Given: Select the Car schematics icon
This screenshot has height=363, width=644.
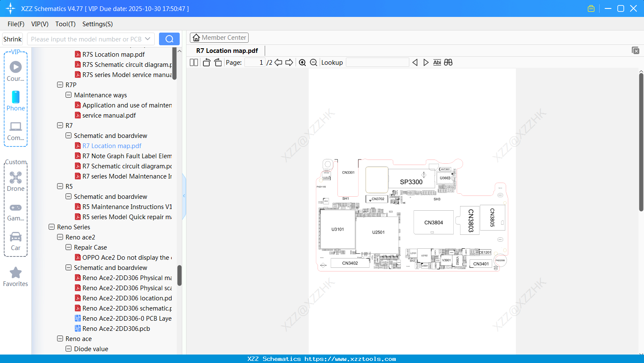Looking at the screenshot, I should click(x=16, y=237).
